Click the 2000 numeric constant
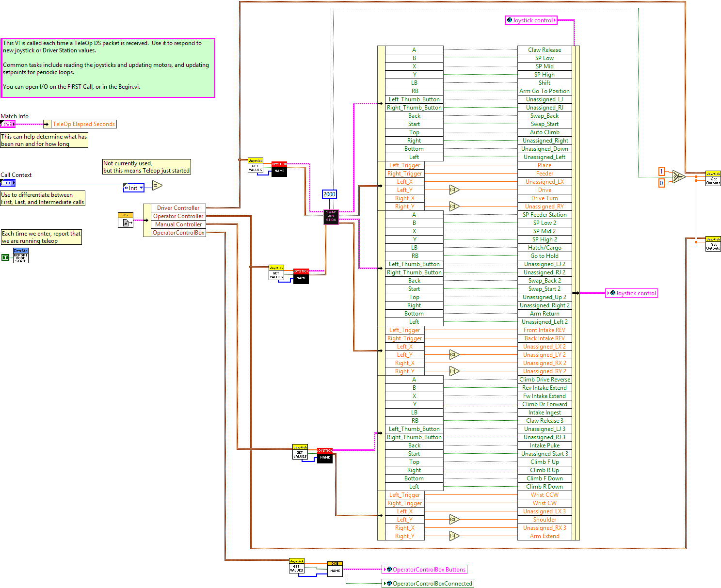This screenshot has width=721, height=588. 329,194
